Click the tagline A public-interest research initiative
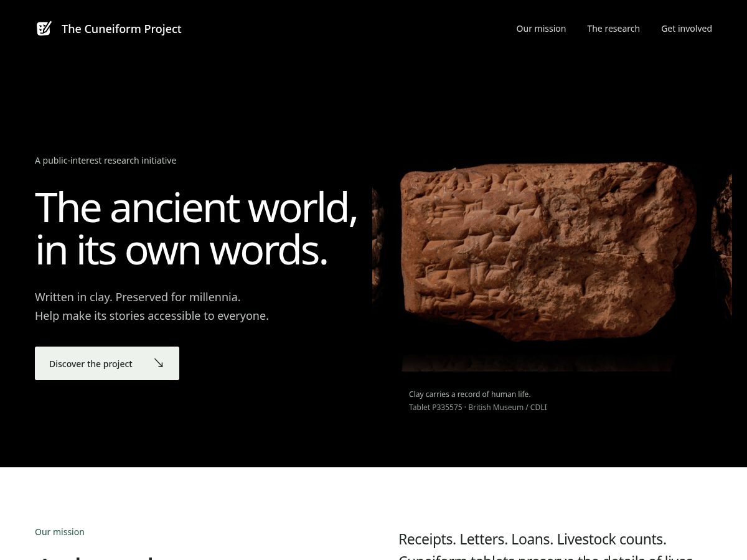The image size is (747, 560). [x=105, y=161]
